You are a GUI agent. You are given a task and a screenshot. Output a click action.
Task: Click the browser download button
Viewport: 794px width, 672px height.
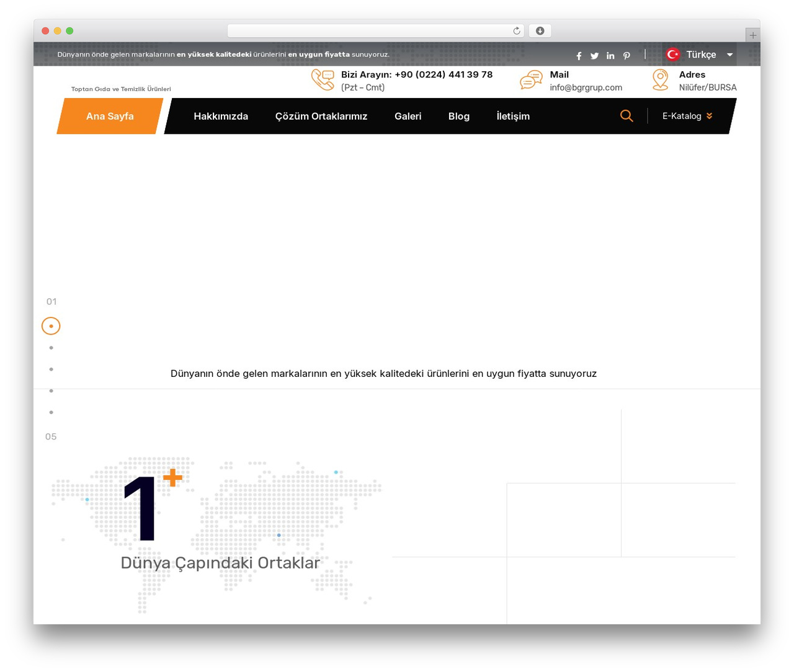tap(540, 31)
